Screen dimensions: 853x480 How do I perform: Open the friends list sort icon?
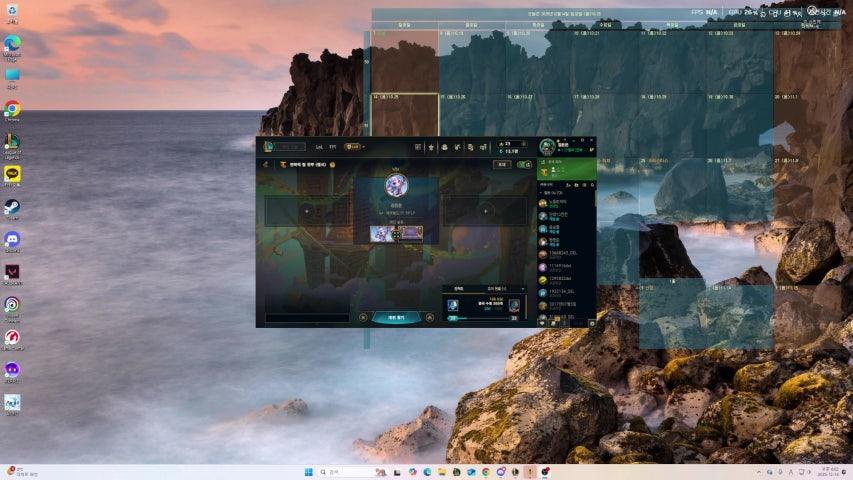584,185
